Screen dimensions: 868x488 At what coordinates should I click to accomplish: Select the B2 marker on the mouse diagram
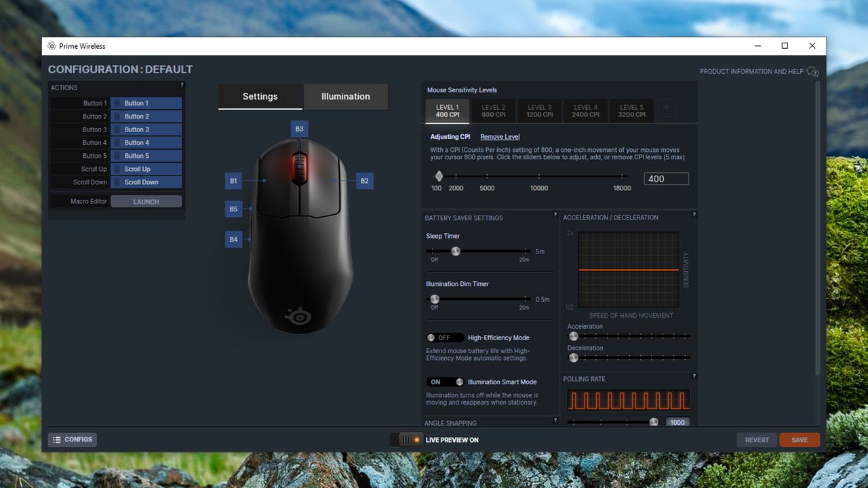[x=365, y=181]
